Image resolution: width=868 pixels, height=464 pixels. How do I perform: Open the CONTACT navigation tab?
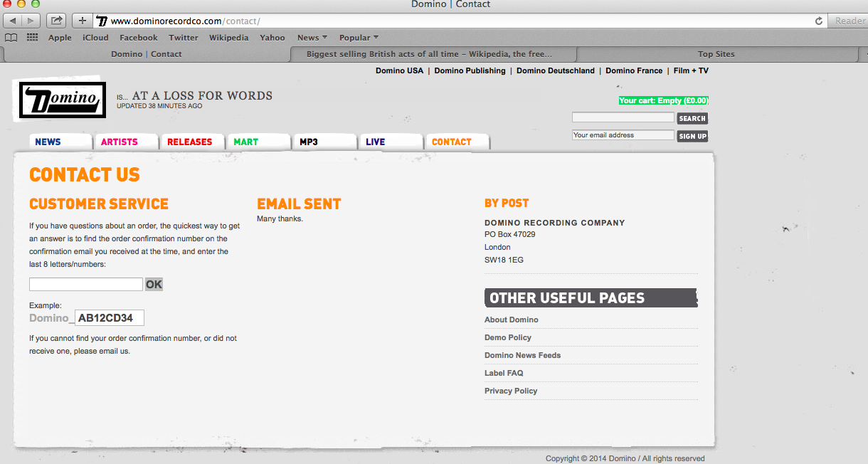coord(458,142)
